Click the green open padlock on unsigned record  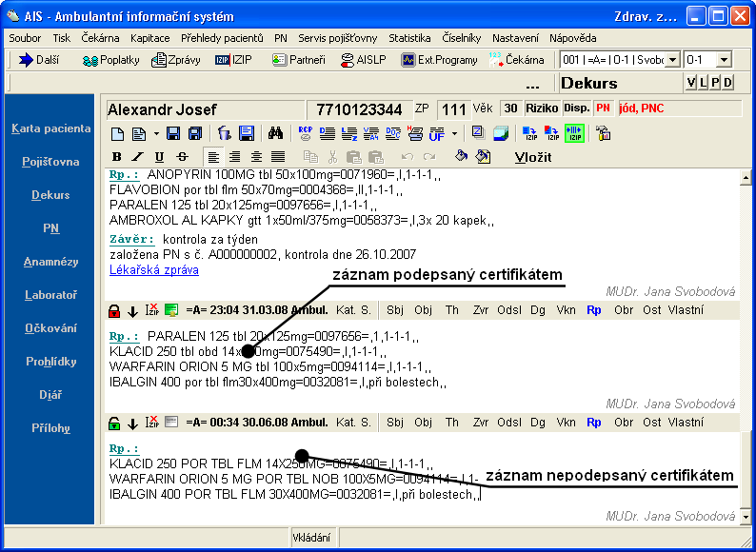click(114, 422)
